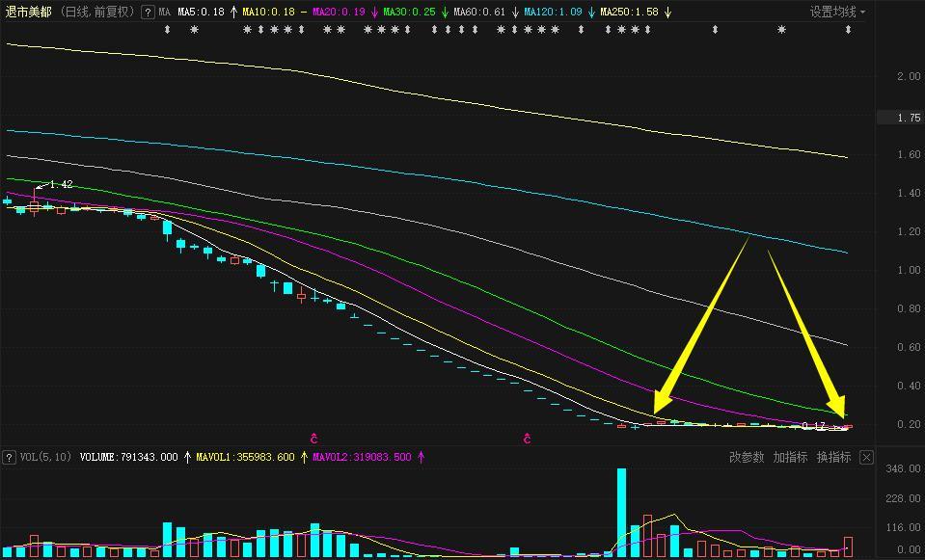Select the MA30:0.25 readout
This screenshot has height=560, width=925.
409,12
